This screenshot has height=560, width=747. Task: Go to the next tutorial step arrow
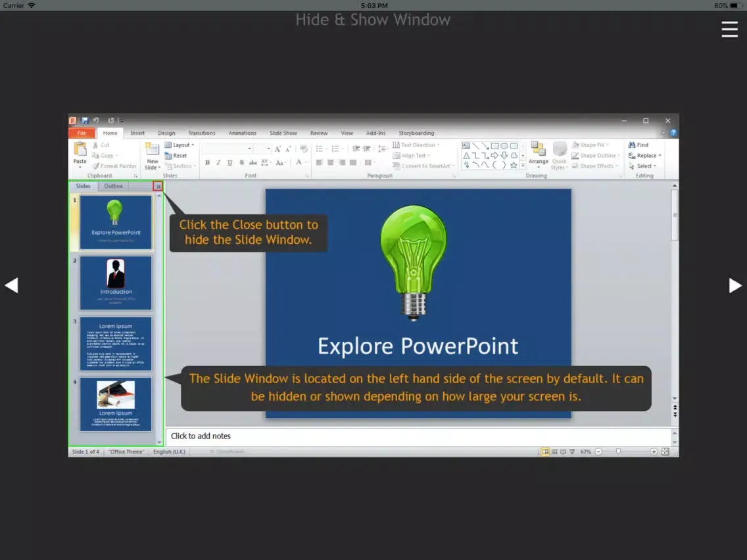tap(735, 285)
